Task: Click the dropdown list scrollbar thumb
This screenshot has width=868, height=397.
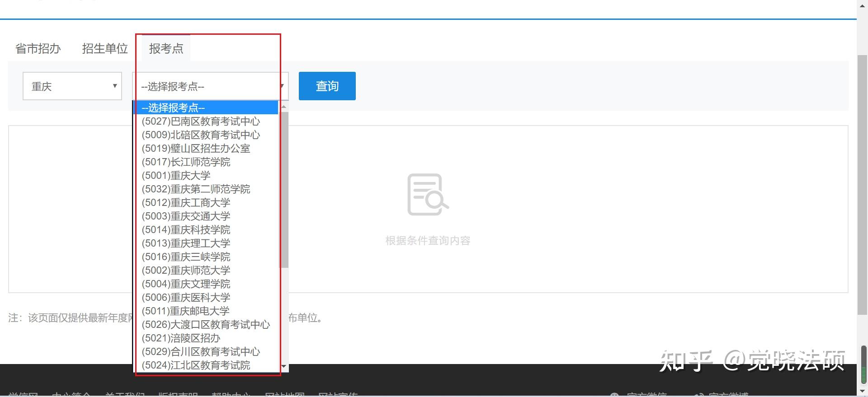Action: [x=284, y=190]
